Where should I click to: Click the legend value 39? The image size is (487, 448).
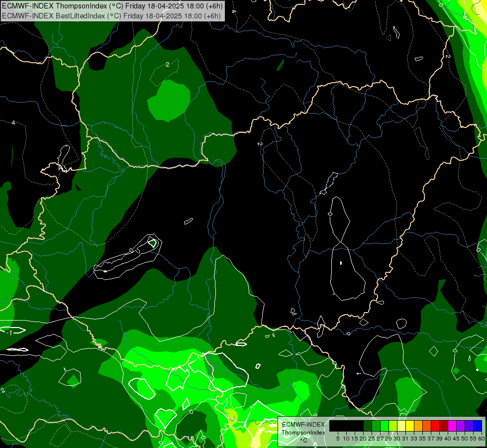pos(439,439)
